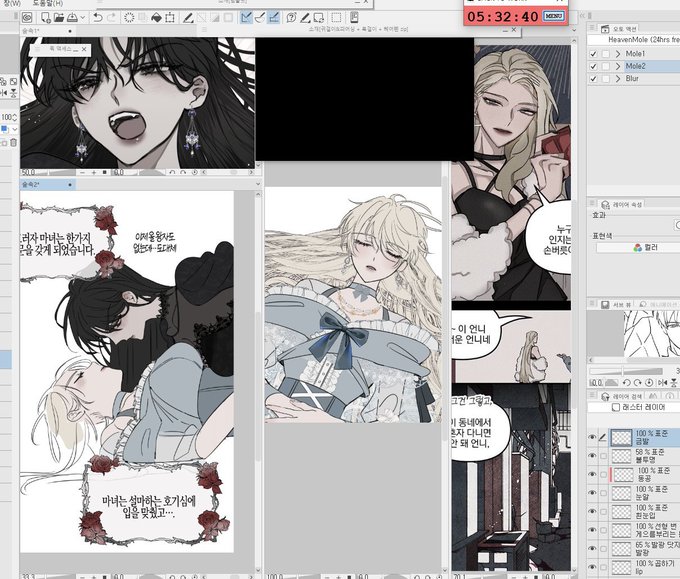Viewport: 680px width, 579px height.
Task: Toggle snap to ruler icon
Action: pyautogui.click(x=246, y=18)
